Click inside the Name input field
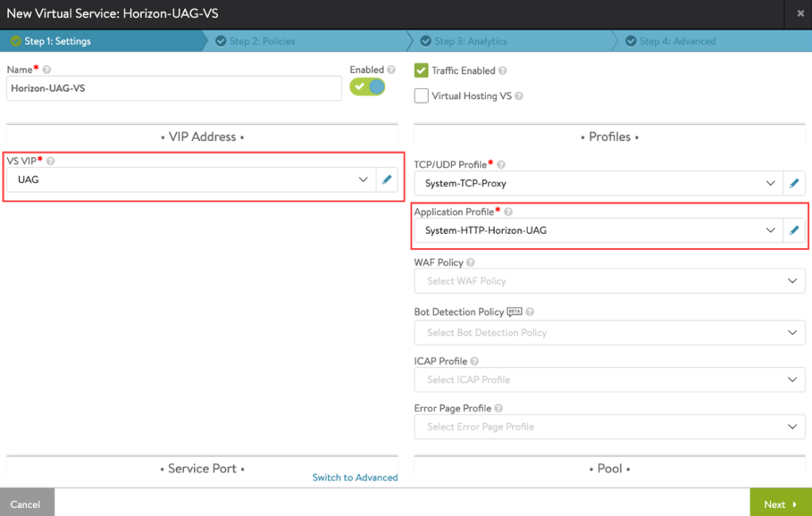 click(174, 88)
